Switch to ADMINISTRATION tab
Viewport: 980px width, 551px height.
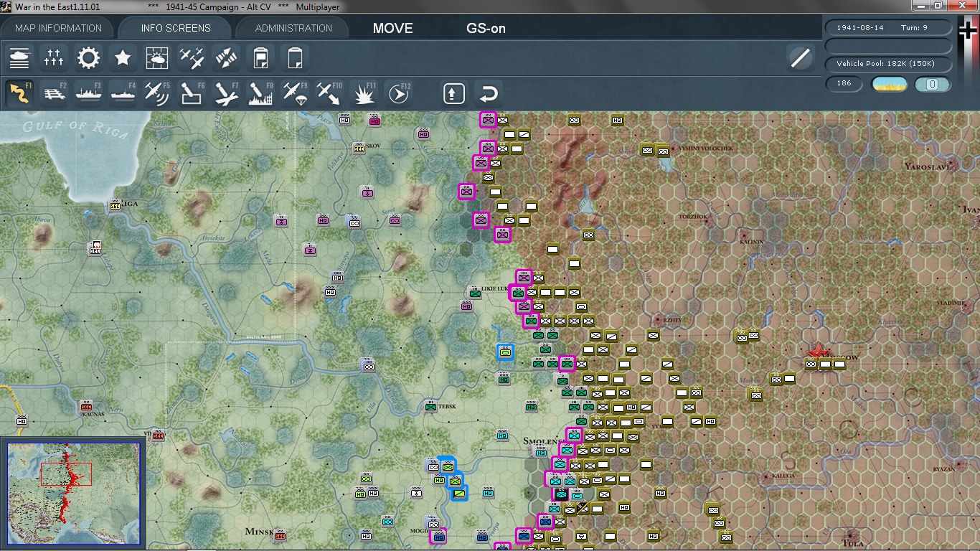(x=293, y=28)
